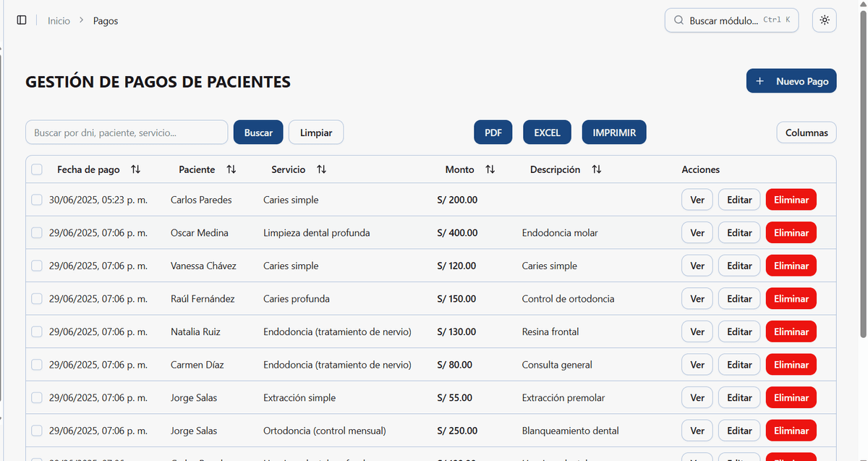Check the Vanessa Chávez row checkbox
This screenshot has width=868, height=461.
coord(37,265)
